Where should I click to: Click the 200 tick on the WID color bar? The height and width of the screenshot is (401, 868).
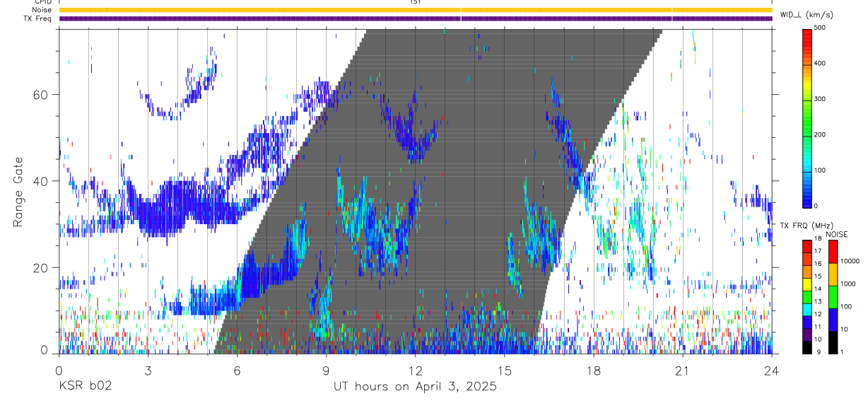click(821, 134)
